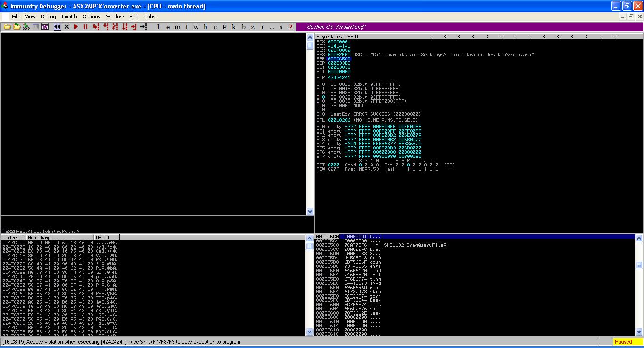Select the highlighted ESP value 000DC5C0
This screenshot has width=644, height=348.
[339, 58]
